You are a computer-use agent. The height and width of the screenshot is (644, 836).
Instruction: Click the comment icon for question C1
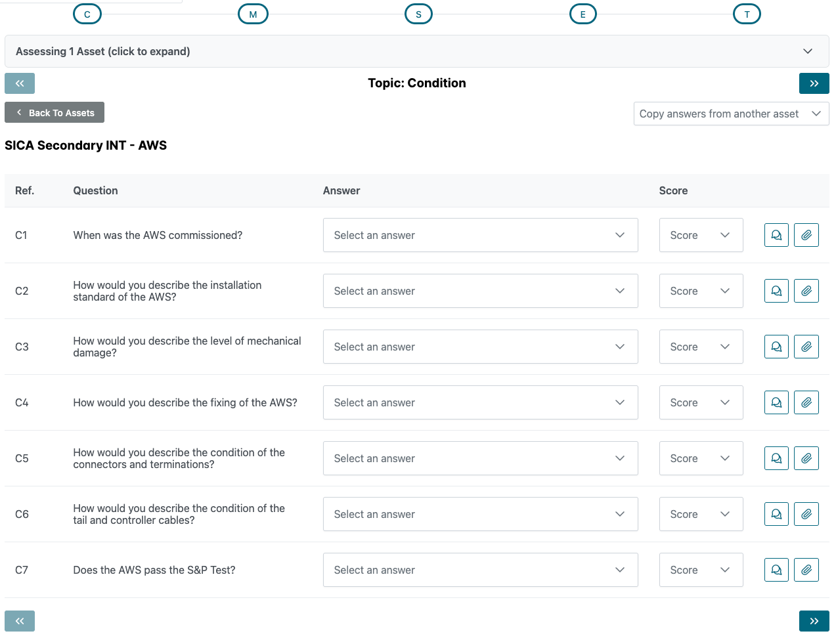776,235
